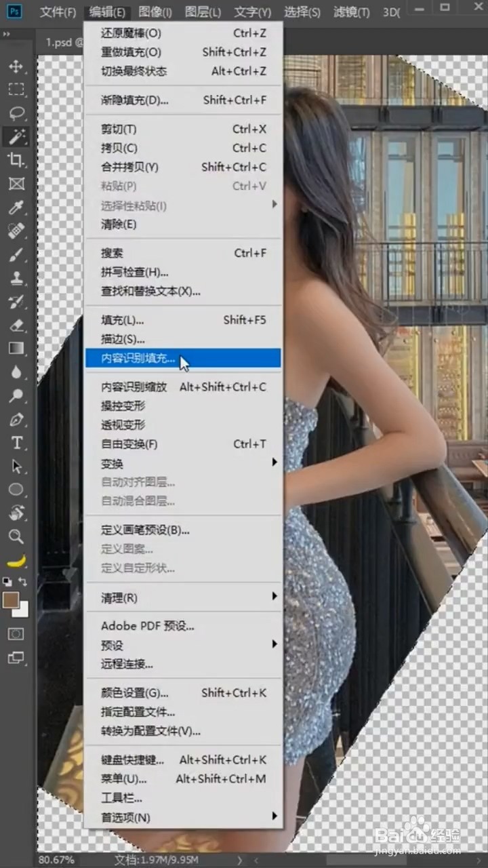
Task: Reset default foreground and background colors
Action: (7, 582)
